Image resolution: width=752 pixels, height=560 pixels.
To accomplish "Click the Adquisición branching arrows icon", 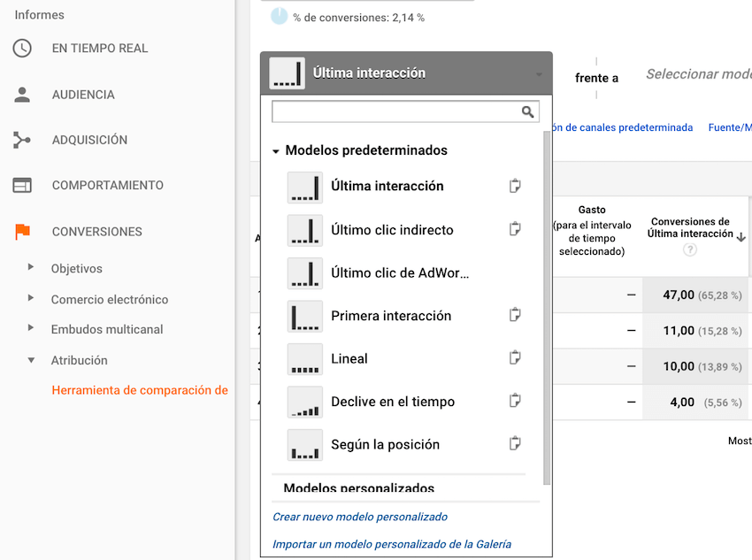I will pyautogui.click(x=22, y=140).
